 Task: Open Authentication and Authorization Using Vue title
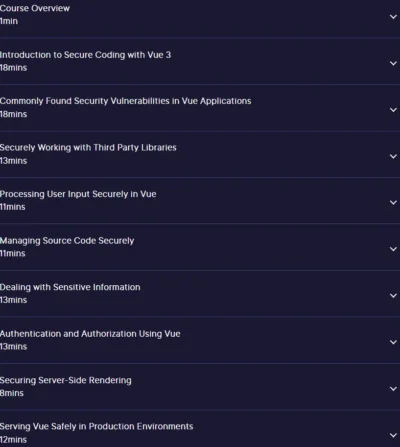click(x=90, y=334)
